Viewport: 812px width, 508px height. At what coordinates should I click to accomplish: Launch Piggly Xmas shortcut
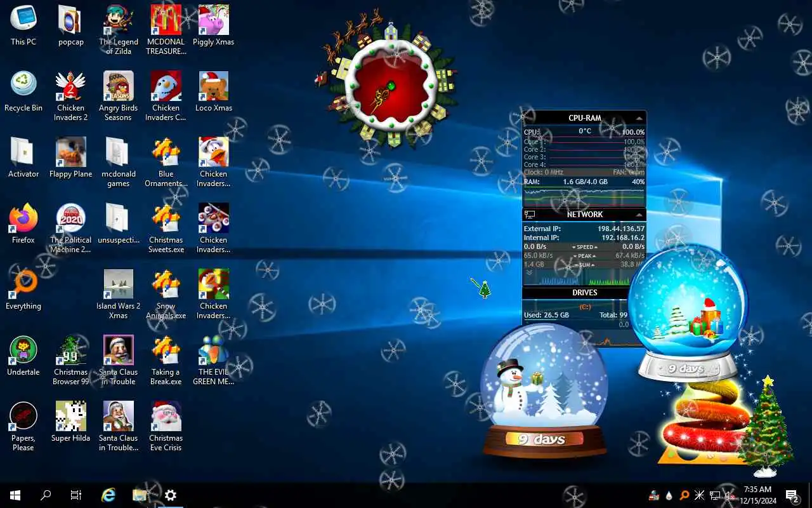coord(214,25)
